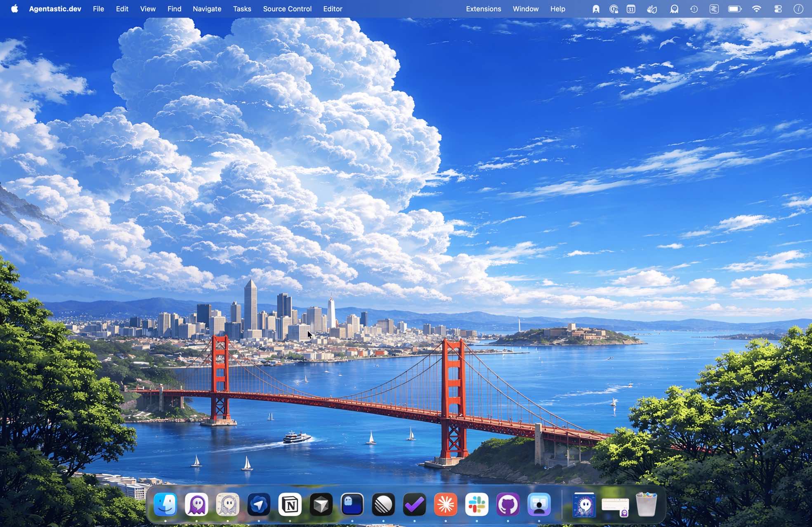This screenshot has width=812, height=527.
Task: Open GitHub Desktop from the Dock
Action: click(508, 505)
